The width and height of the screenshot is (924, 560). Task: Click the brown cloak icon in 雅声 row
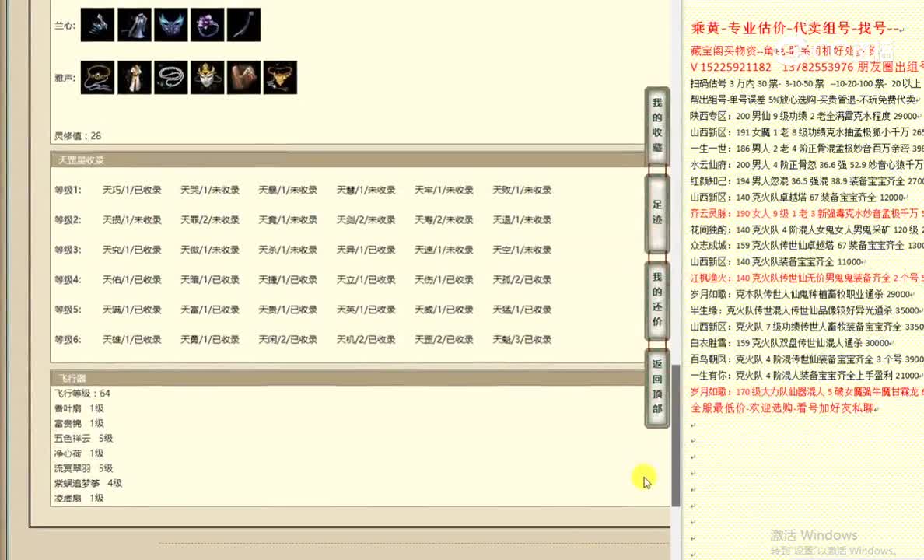pyautogui.click(x=244, y=77)
